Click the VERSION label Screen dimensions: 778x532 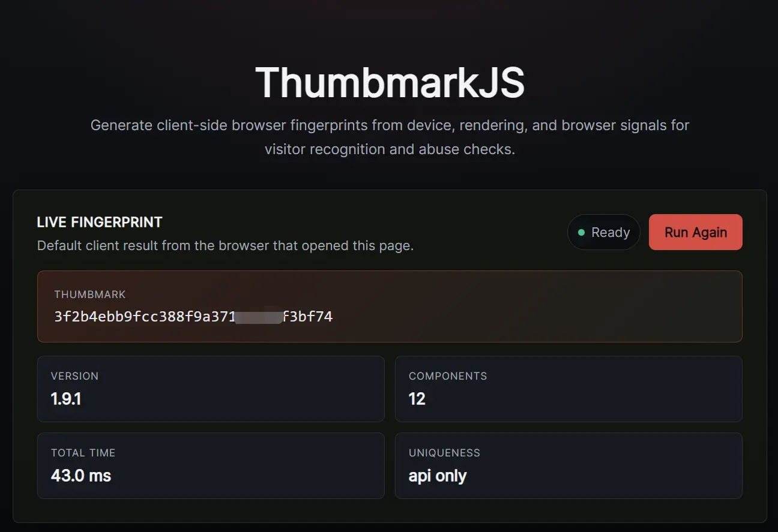pos(74,376)
